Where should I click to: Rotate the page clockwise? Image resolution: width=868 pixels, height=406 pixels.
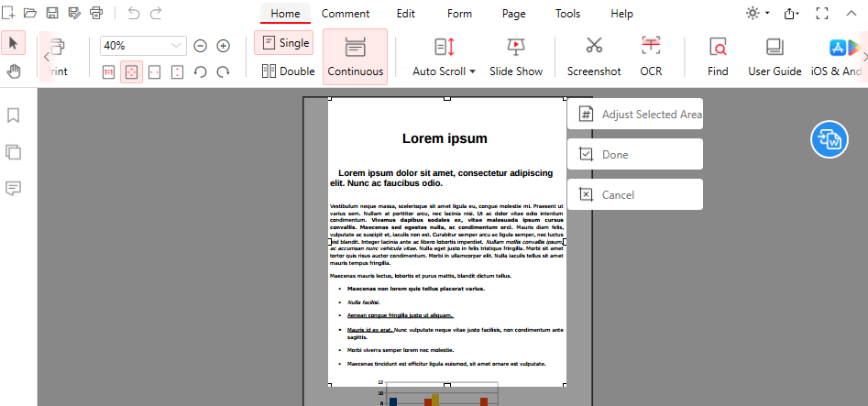tap(223, 72)
